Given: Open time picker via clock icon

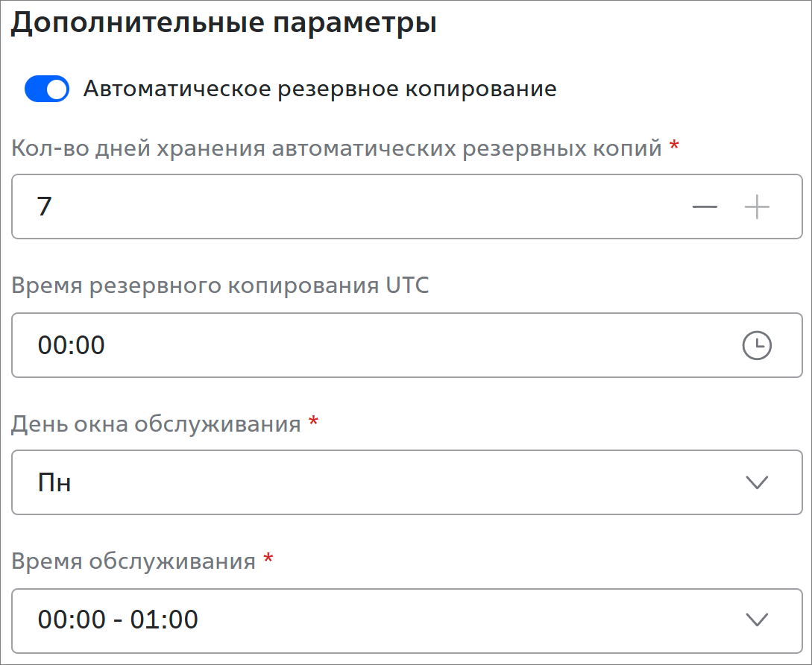Looking at the screenshot, I should point(757,345).
